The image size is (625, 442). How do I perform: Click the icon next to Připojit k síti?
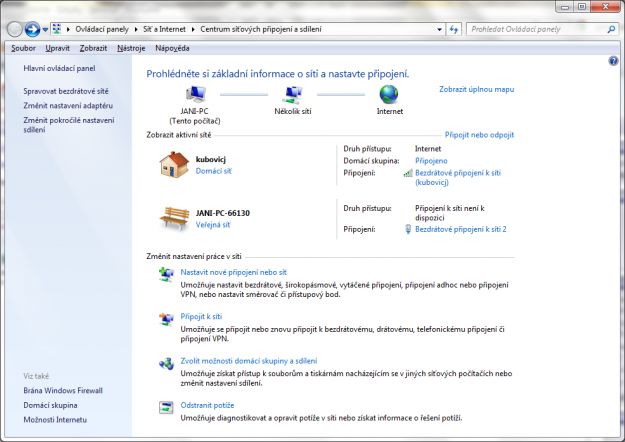(166, 319)
